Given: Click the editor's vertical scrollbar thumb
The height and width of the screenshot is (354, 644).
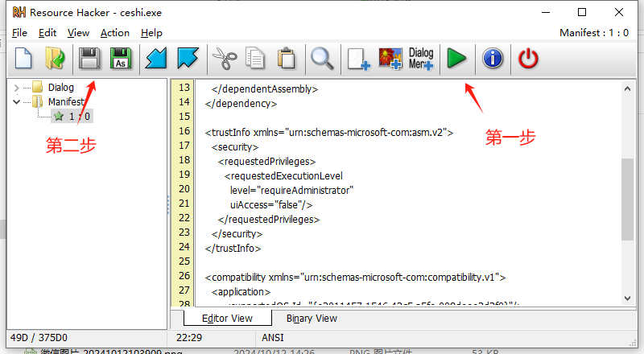Looking at the screenshot, I should 627,198.
